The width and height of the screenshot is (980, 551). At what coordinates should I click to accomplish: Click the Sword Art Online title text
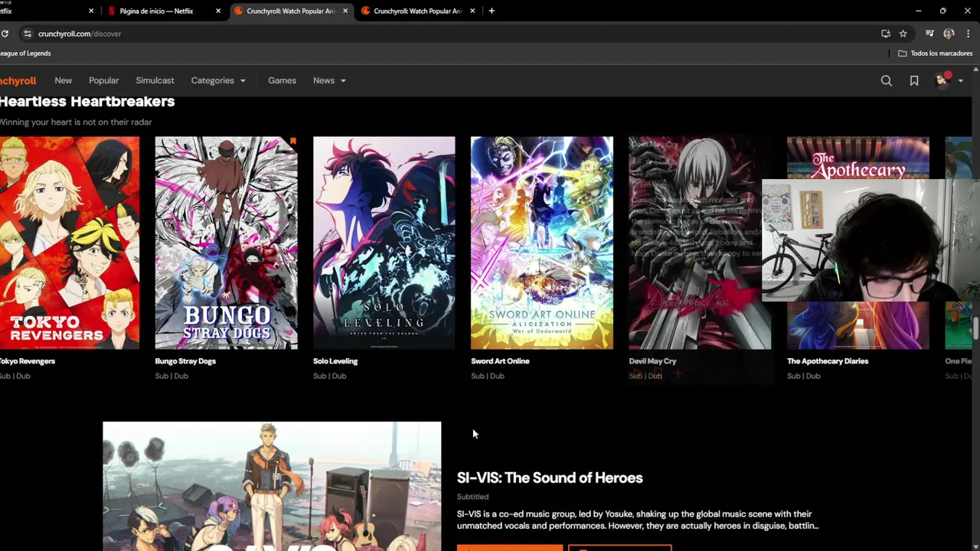[x=500, y=361]
